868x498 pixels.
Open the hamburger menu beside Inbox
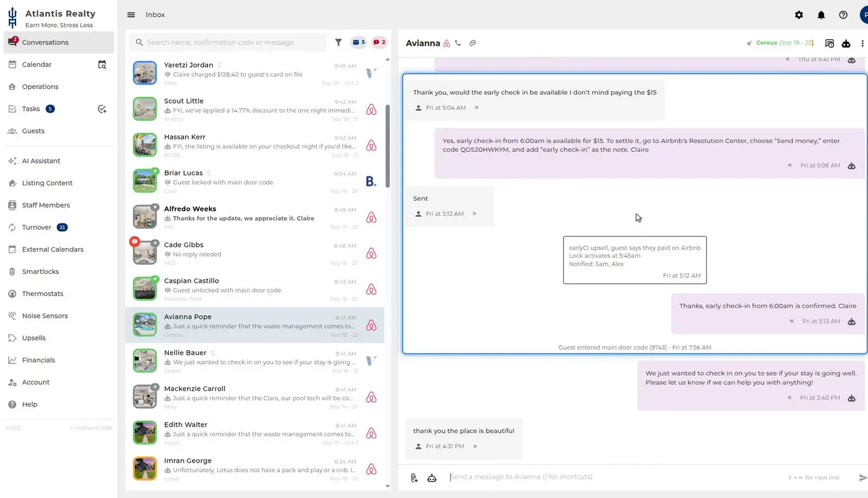pyautogui.click(x=131, y=15)
